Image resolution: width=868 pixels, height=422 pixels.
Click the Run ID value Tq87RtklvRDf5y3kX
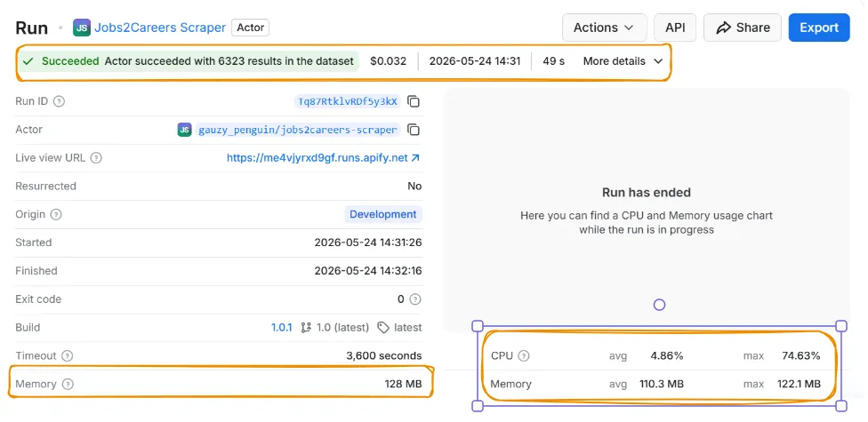(348, 101)
